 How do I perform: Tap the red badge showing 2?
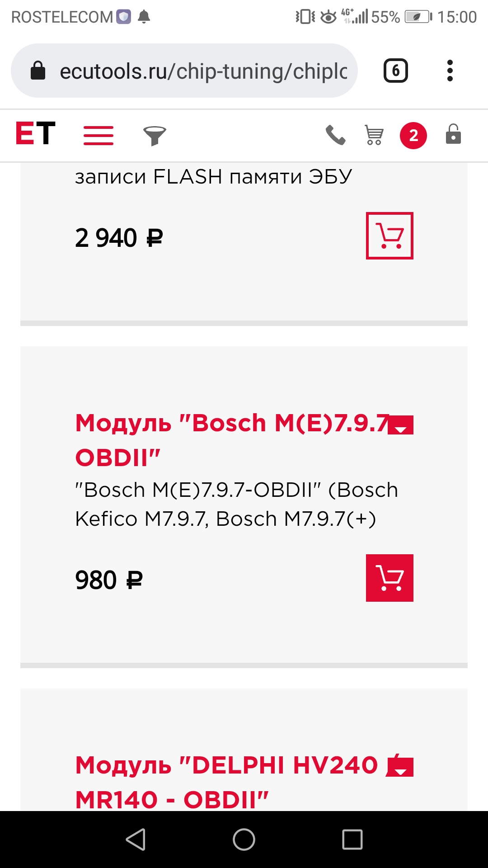(413, 135)
